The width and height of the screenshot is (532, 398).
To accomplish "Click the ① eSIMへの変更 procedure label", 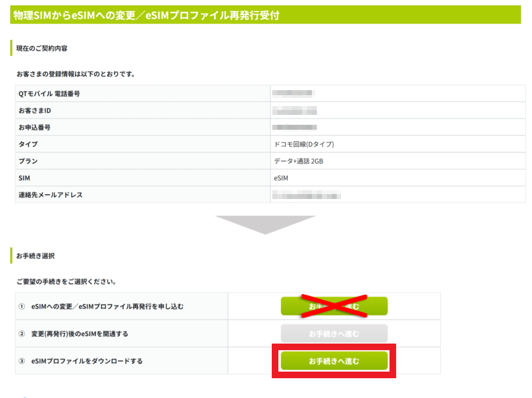I will (101, 307).
